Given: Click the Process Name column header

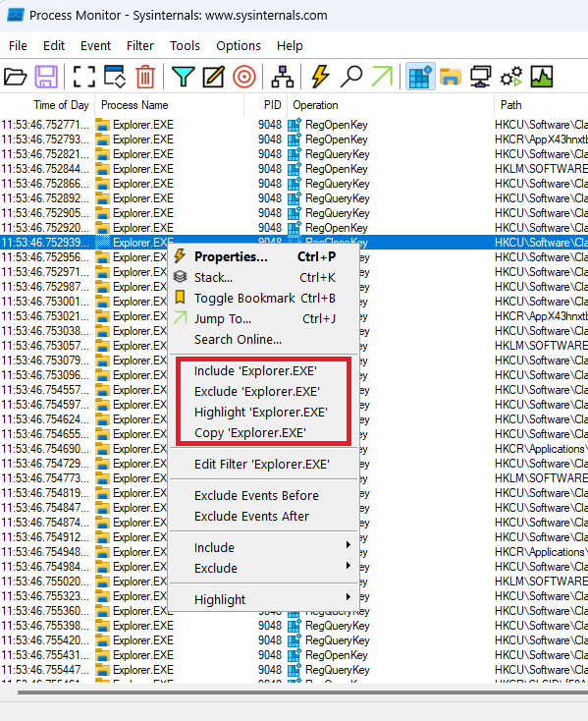Looking at the screenshot, I should (170, 105).
